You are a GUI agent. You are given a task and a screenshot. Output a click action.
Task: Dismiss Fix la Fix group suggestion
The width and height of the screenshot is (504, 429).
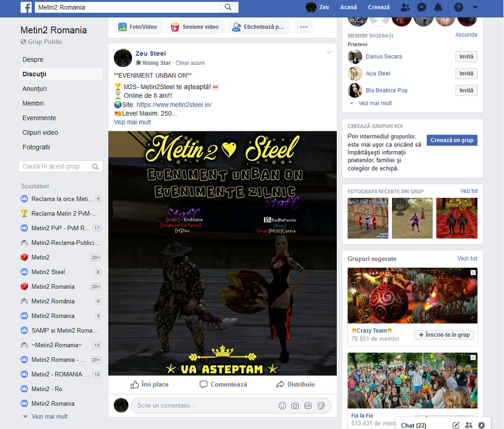click(x=473, y=357)
